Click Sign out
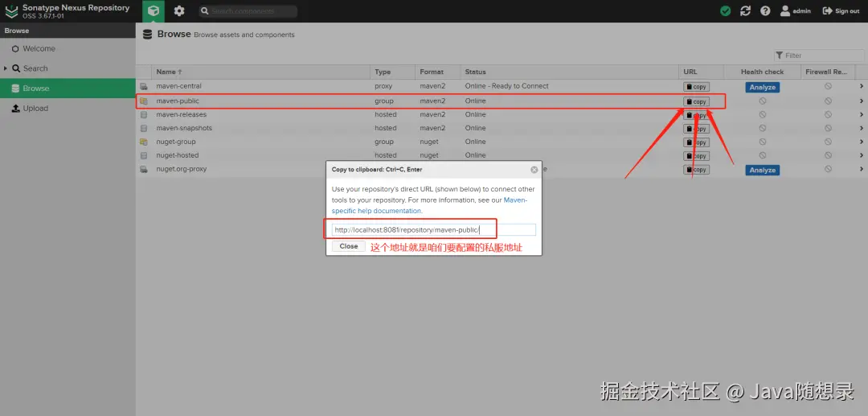This screenshot has height=416, width=868. (841, 11)
